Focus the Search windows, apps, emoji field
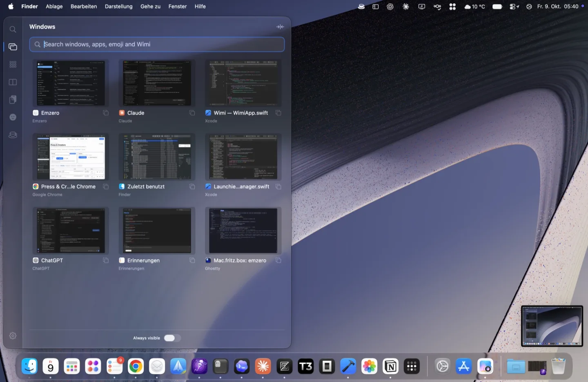The image size is (588, 382). [x=157, y=44]
